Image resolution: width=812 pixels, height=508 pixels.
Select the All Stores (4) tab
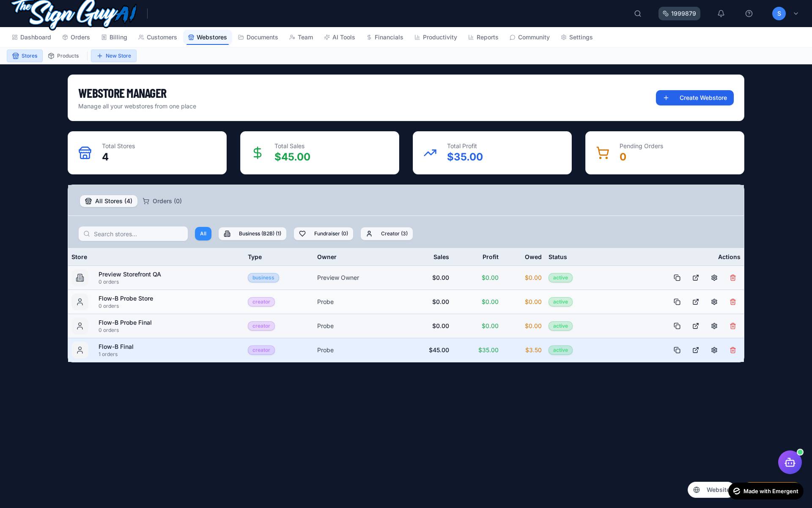pos(109,201)
